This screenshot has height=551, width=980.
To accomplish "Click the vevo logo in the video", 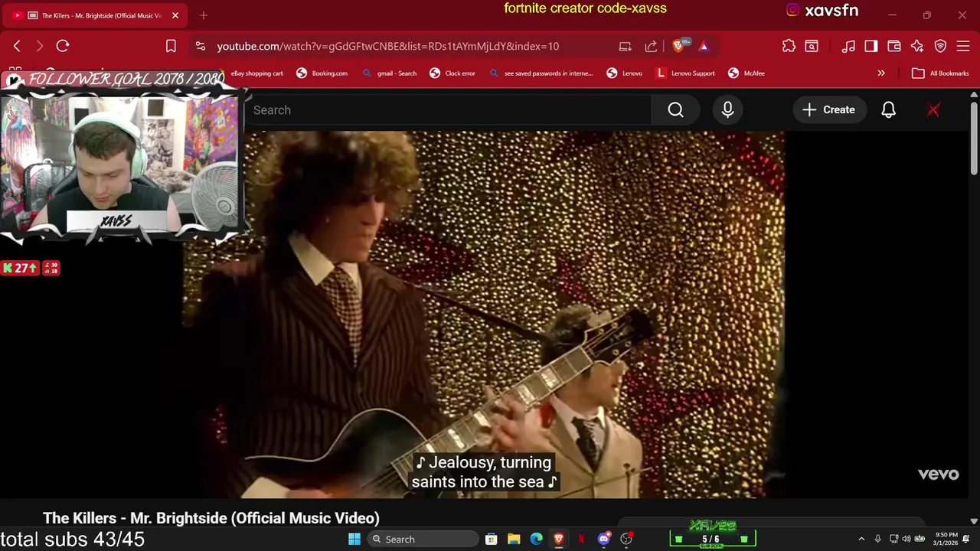I will pos(938,474).
